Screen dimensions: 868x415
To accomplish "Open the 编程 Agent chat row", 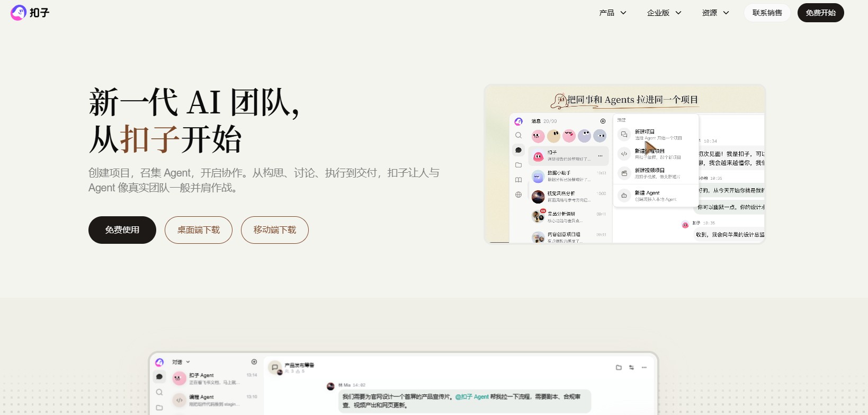I will 215,400.
